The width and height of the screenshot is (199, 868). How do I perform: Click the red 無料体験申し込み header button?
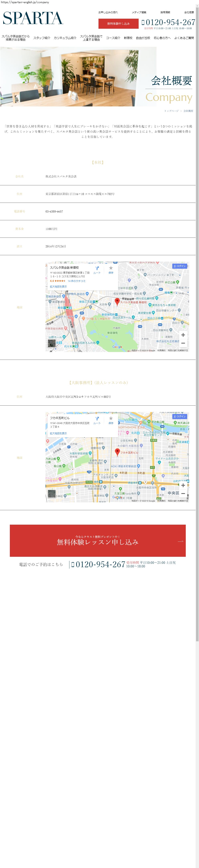pyautogui.click(x=119, y=23)
